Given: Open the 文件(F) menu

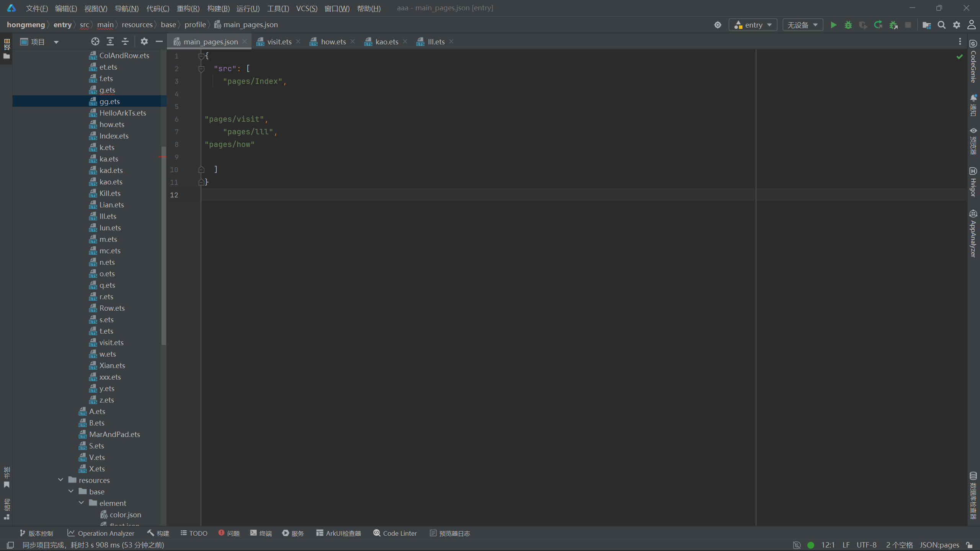Looking at the screenshot, I should (x=37, y=8).
